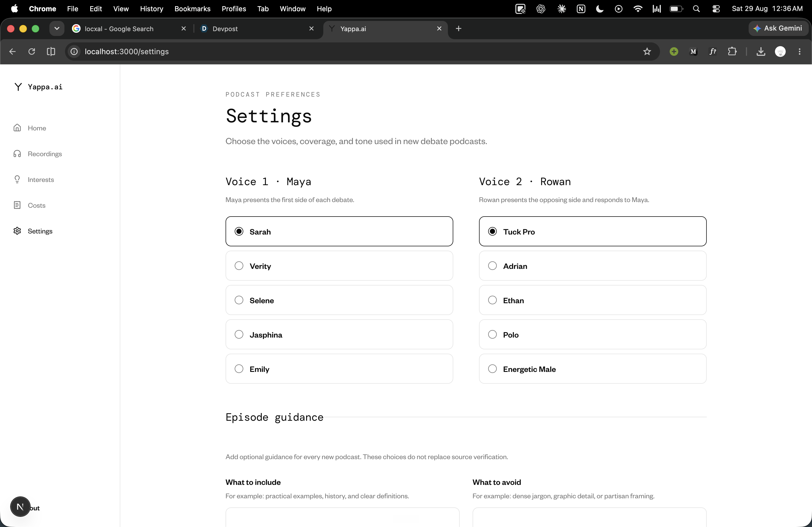The image size is (812, 527).
Task: Open Home via its house icon
Action: 17,128
